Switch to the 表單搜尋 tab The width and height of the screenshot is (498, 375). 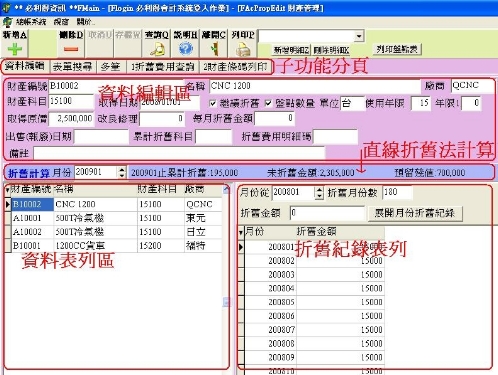72,67
